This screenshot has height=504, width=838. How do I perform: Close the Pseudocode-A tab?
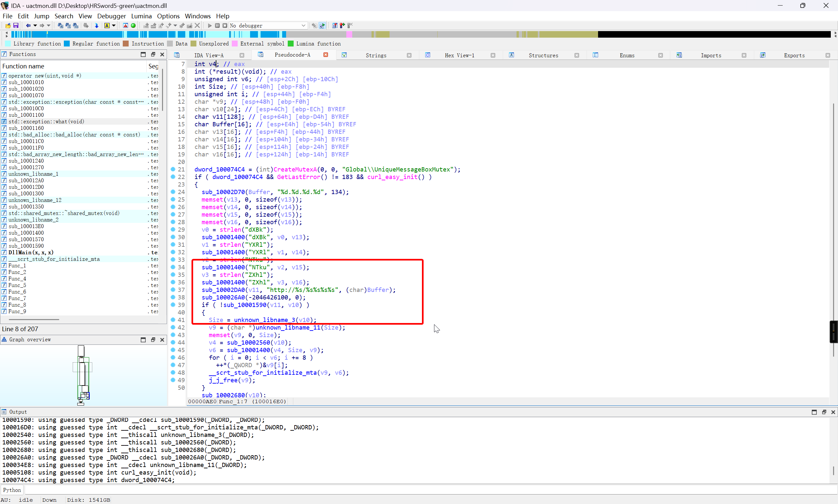[326, 55]
